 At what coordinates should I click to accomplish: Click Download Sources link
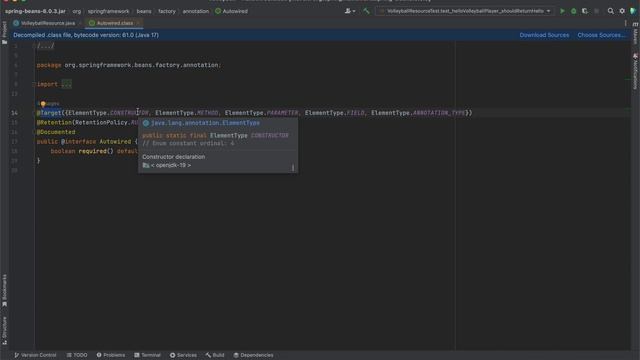(x=544, y=35)
